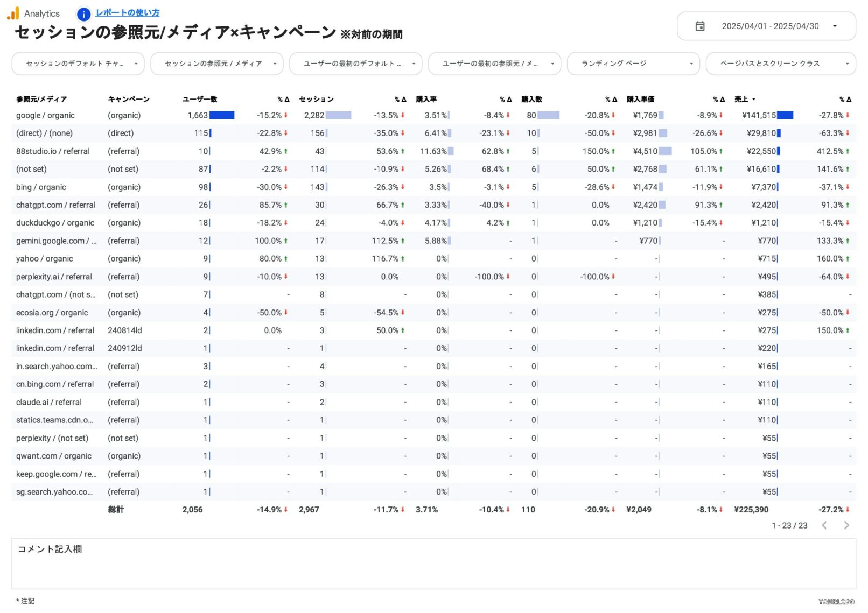Click the next page chevron near 1 - 23 / 23
The width and height of the screenshot is (868, 613).
coord(846,525)
